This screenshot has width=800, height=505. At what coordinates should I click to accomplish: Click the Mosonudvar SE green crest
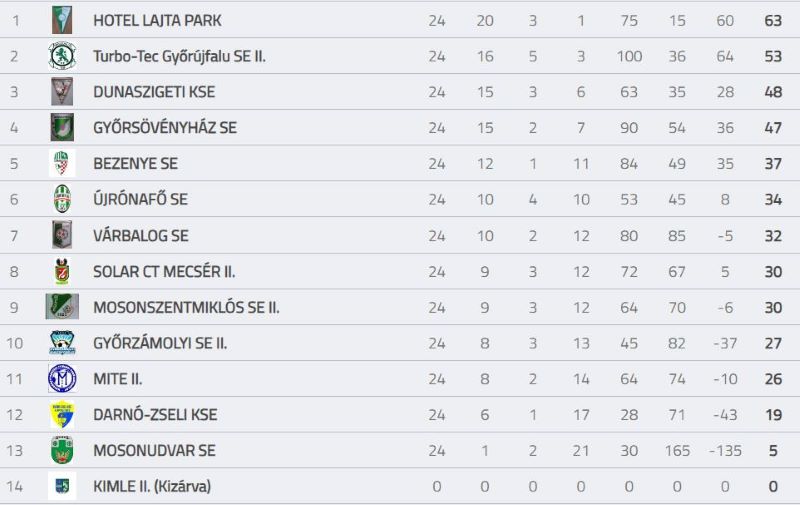62,450
